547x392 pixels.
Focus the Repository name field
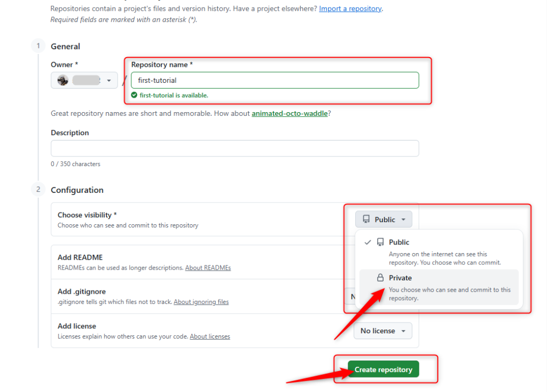click(275, 81)
